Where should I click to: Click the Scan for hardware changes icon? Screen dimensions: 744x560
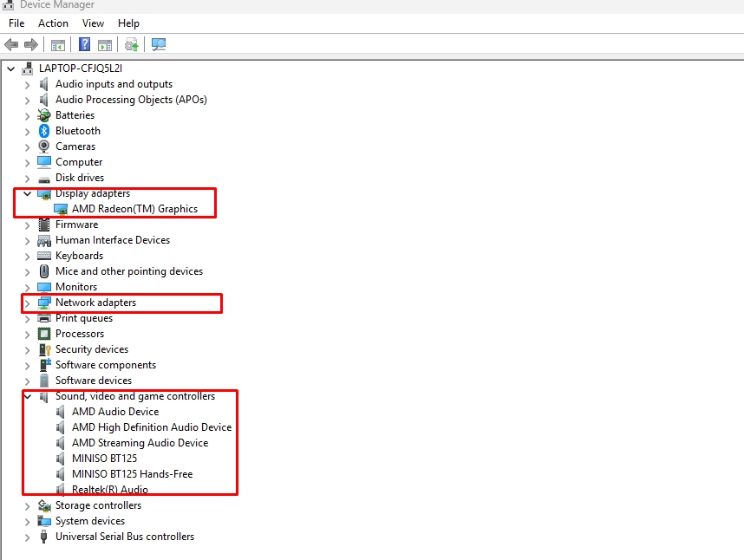point(159,44)
